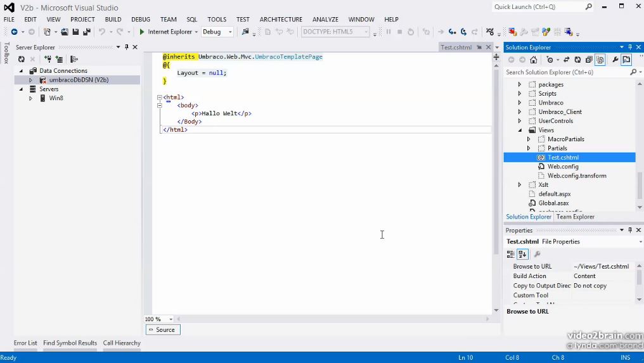
Task: Click Pending Changes Filter clock icon
Action: click(550, 60)
